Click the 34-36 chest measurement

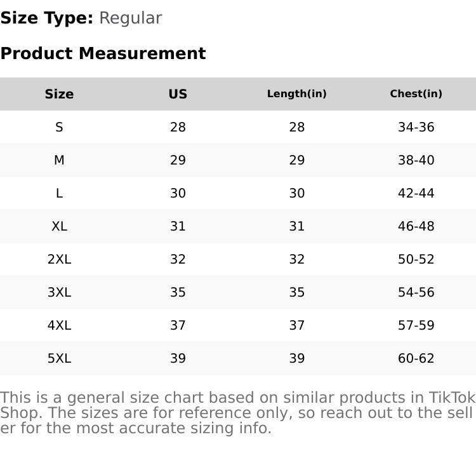416,127
